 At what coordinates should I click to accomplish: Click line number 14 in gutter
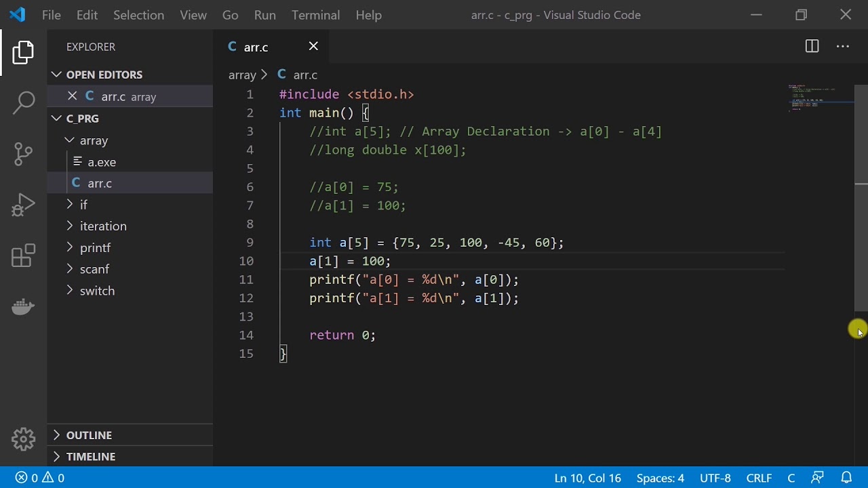pos(246,335)
